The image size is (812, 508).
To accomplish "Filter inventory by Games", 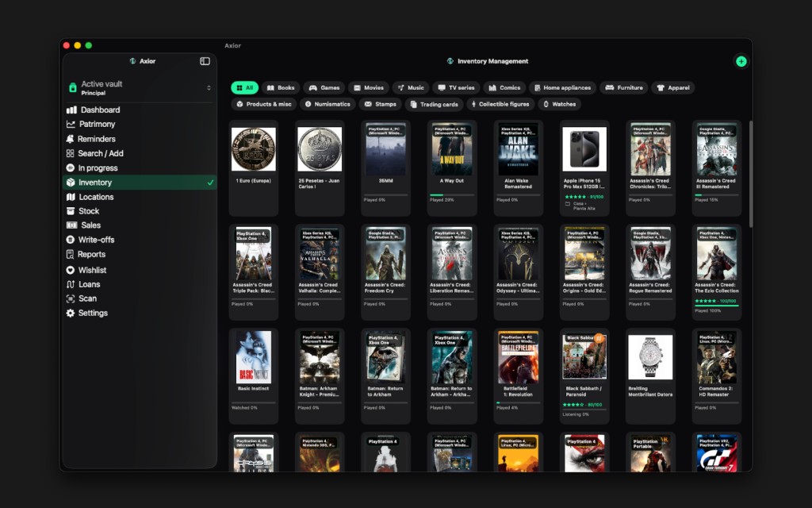I will (324, 87).
